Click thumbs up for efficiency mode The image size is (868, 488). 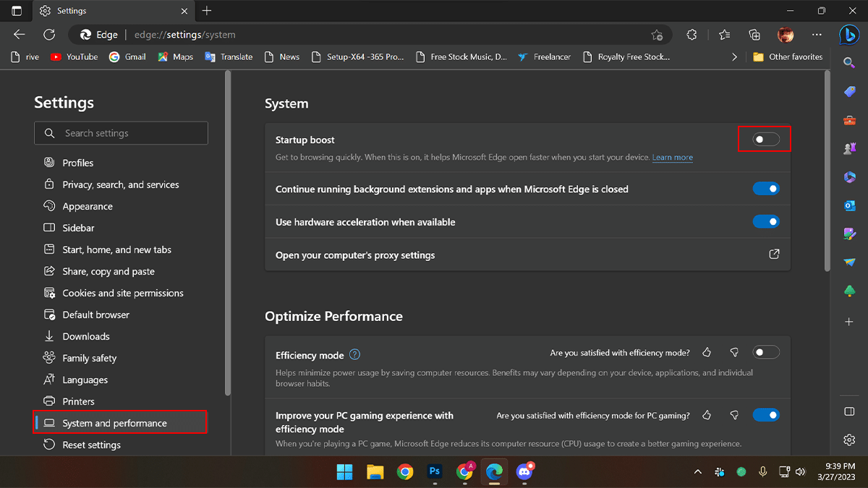[707, 353]
